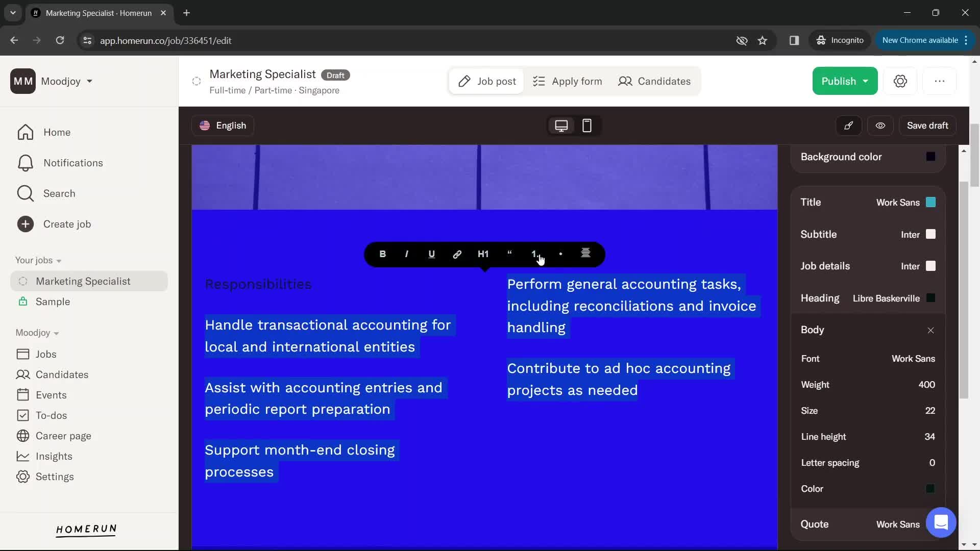Toggle underline formatting in toolbar
The image size is (980, 551).
pos(431,254)
